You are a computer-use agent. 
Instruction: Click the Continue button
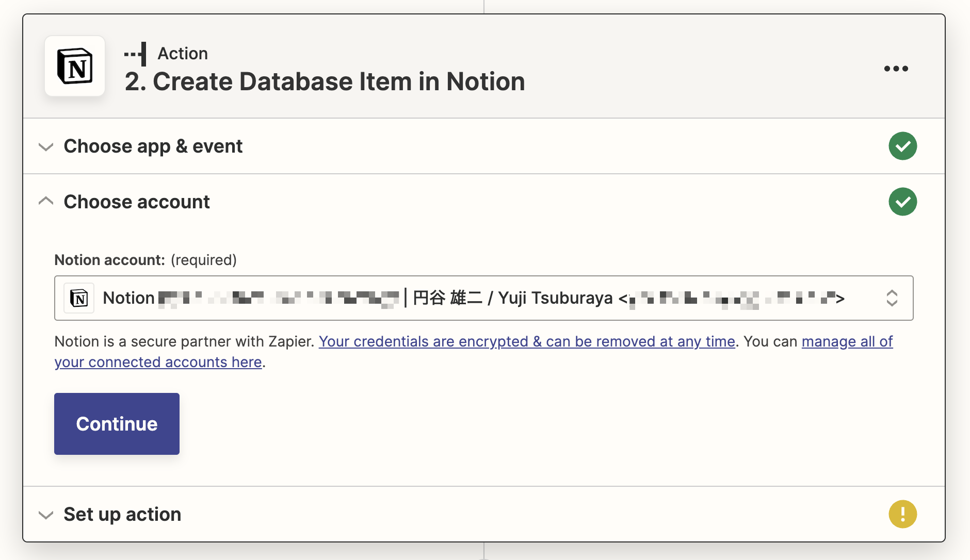(117, 424)
